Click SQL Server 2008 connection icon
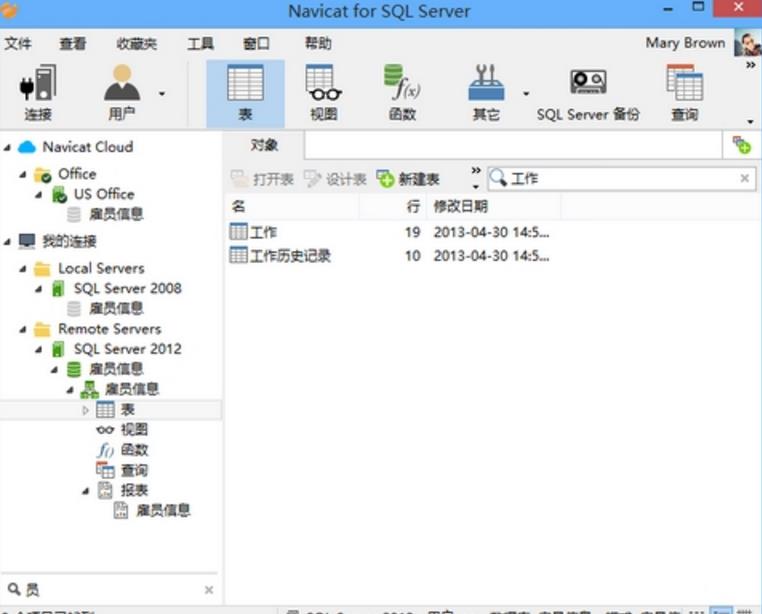The height and width of the screenshot is (614, 762). coord(58,289)
